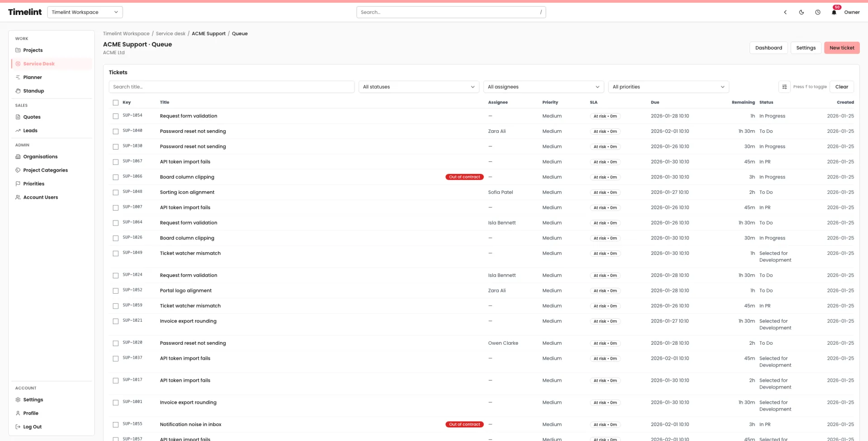Viewport: 868px width, 441px height.
Task: Expand the All statuses filter dropdown
Action: click(x=419, y=87)
